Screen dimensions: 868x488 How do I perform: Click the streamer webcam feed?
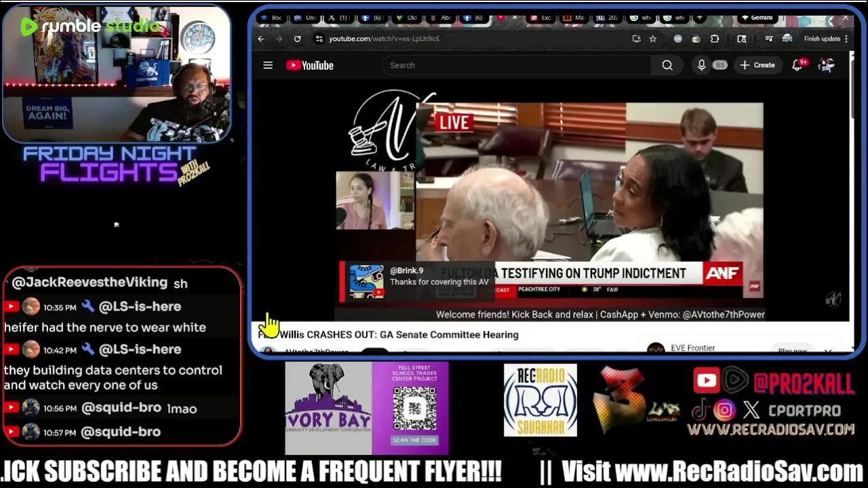coord(117,75)
